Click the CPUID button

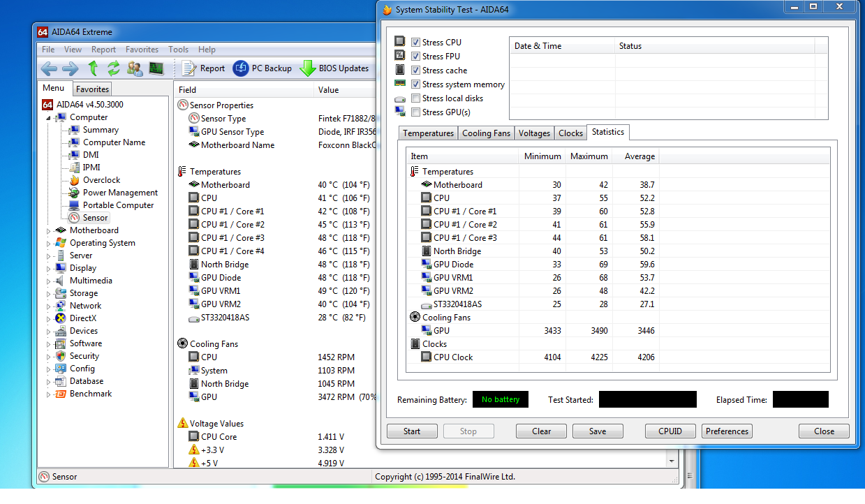tap(670, 431)
